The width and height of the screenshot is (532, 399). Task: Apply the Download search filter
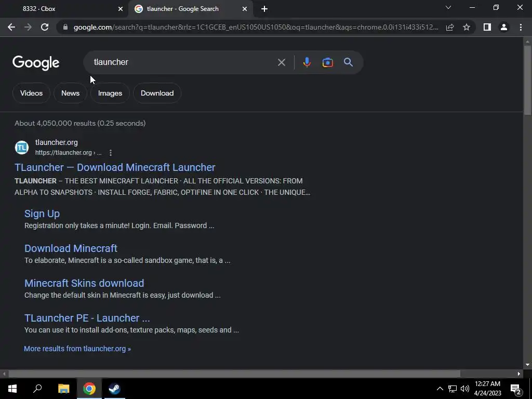(x=157, y=93)
